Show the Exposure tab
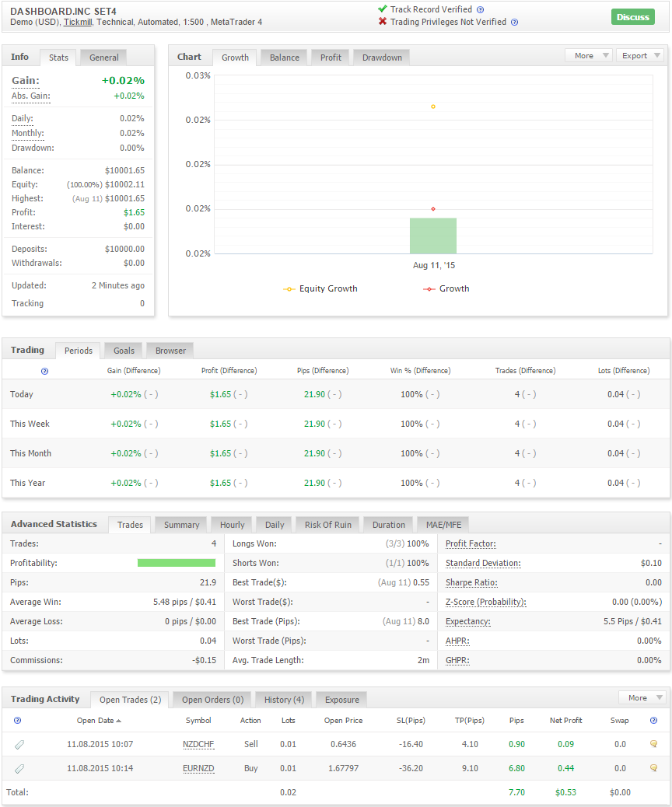This screenshot has height=807, width=672. point(342,700)
